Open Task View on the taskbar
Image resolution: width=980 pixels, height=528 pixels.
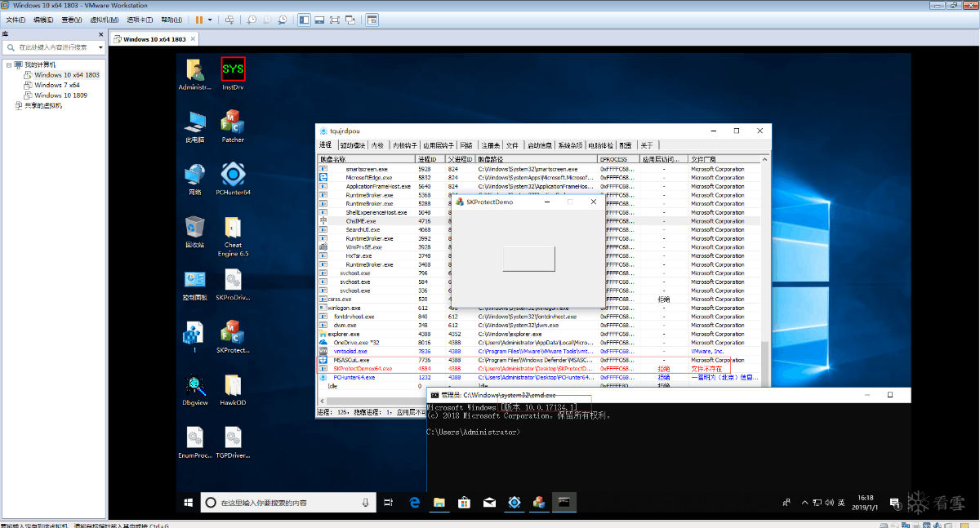coord(389,502)
